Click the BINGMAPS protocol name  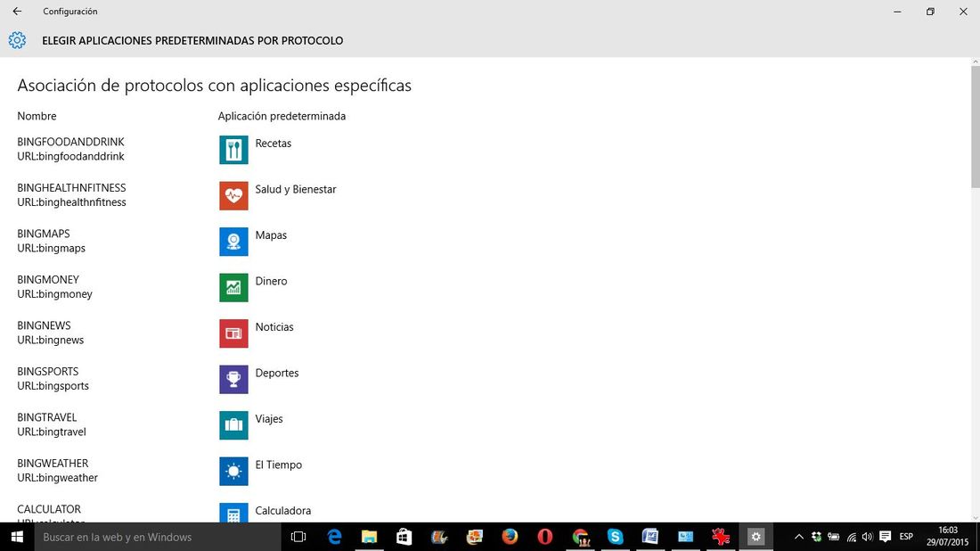click(44, 234)
